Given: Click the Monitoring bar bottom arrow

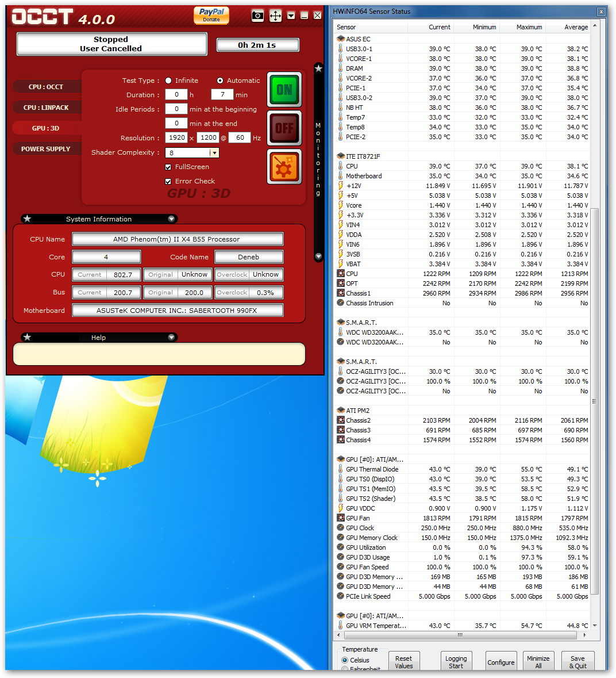Looking at the screenshot, I should 318,256.
